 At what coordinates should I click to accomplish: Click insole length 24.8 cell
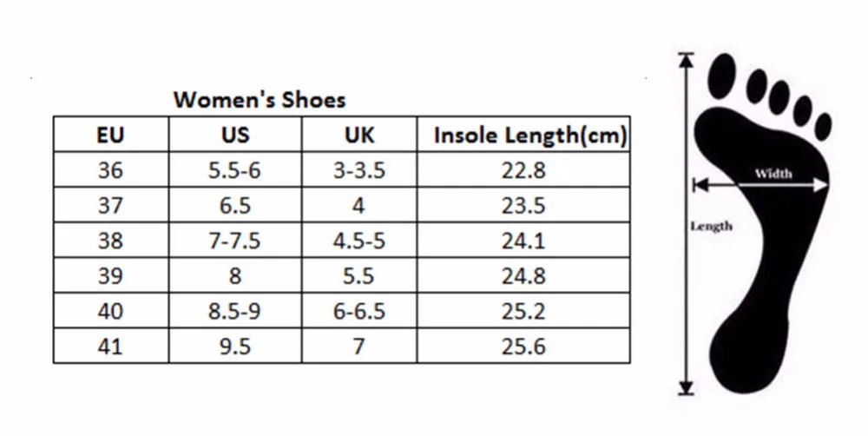[523, 275]
